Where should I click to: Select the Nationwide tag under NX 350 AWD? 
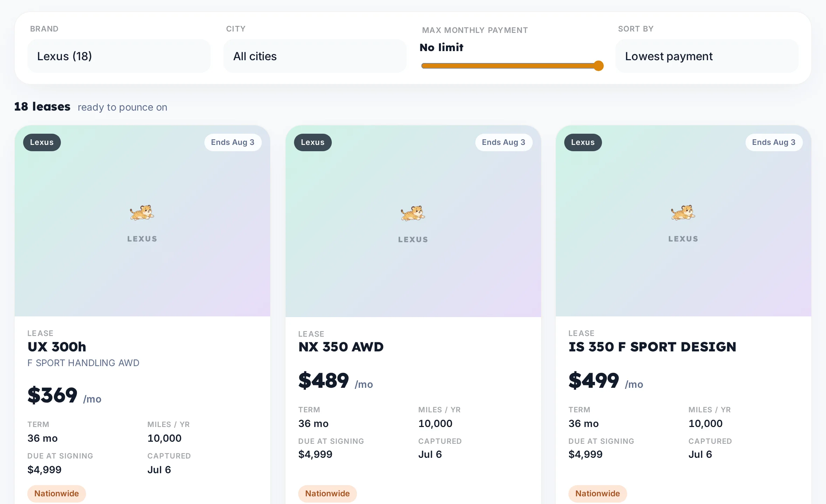(328, 493)
